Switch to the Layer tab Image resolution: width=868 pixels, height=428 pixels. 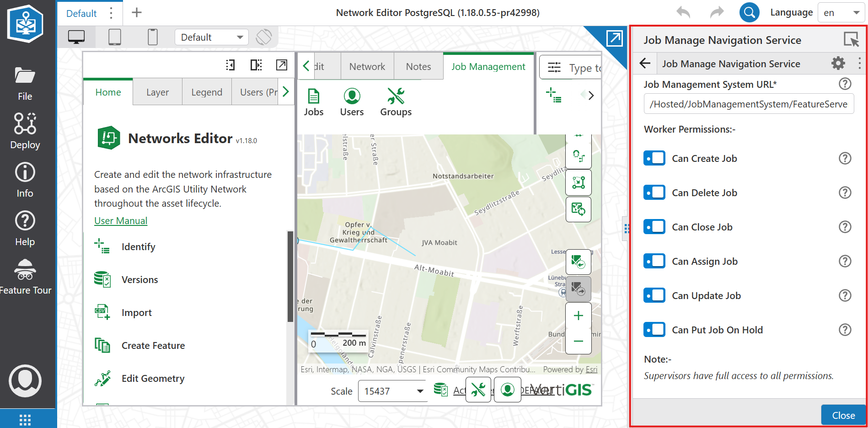[158, 92]
